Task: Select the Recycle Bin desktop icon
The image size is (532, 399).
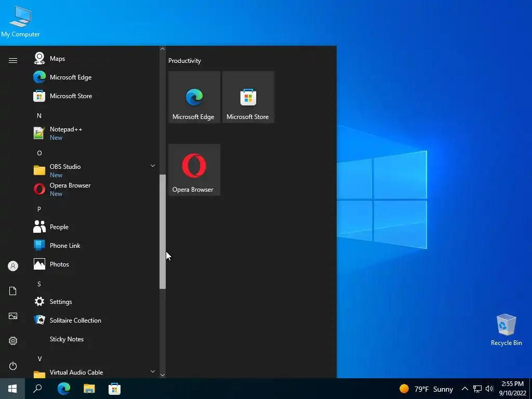Action: click(506, 330)
